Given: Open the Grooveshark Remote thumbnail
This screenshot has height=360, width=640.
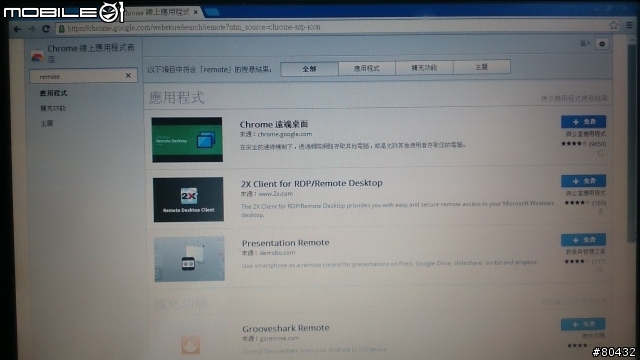Looking at the screenshot, I should pos(191,342).
